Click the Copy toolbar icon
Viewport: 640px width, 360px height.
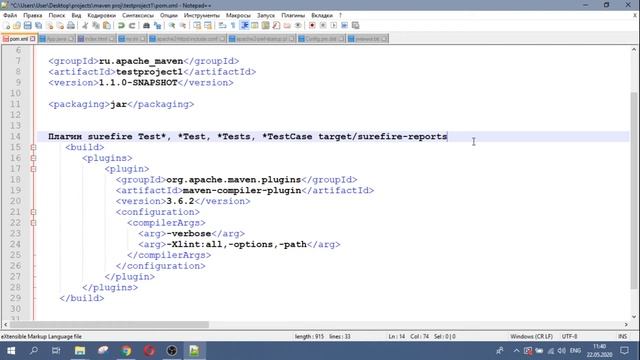96,26
